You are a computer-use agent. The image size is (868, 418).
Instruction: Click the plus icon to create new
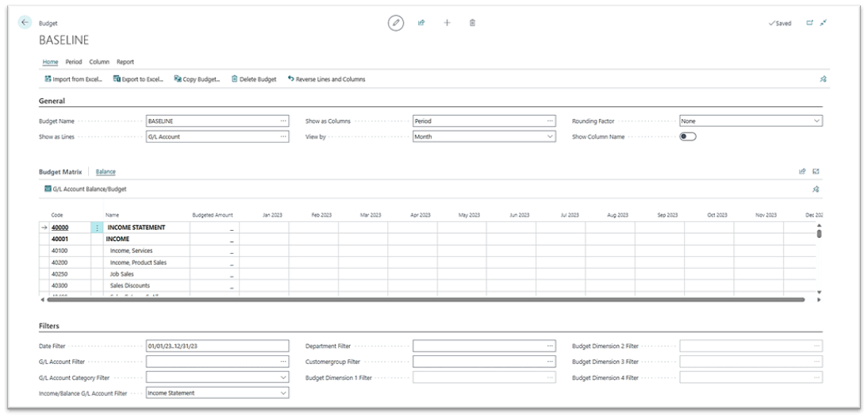pos(447,23)
